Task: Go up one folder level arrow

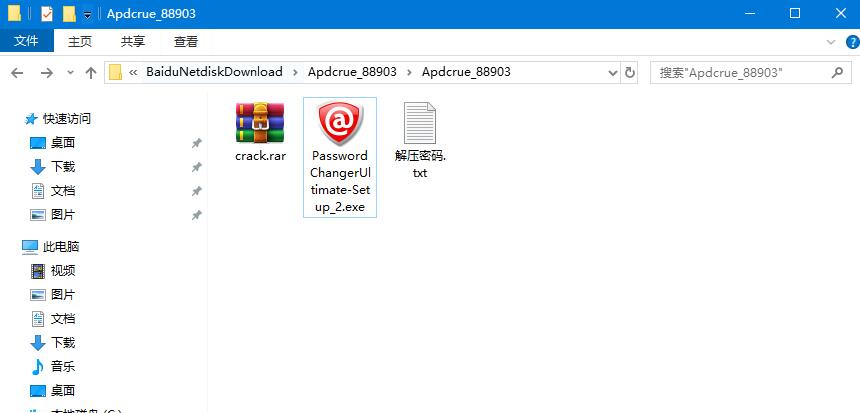Action: (90, 72)
